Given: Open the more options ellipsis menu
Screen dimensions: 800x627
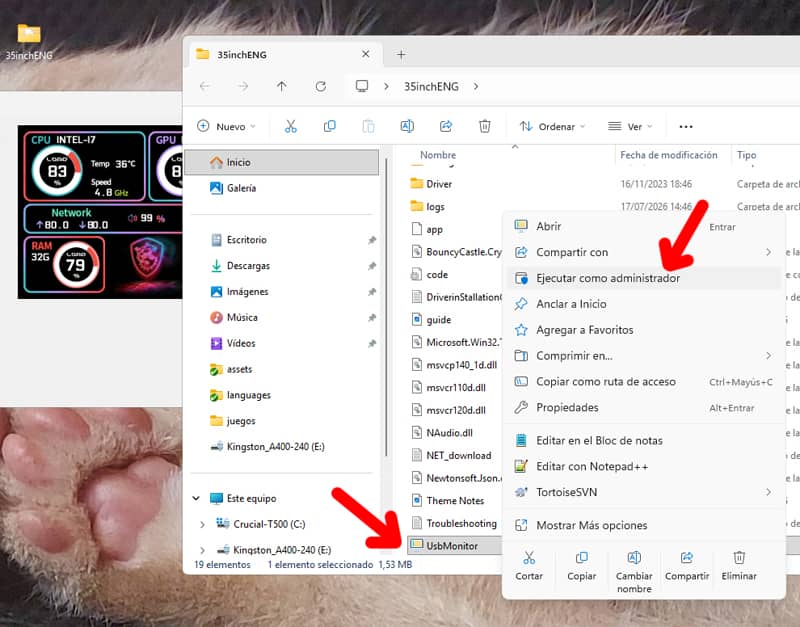Looking at the screenshot, I should pyautogui.click(x=686, y=127).
